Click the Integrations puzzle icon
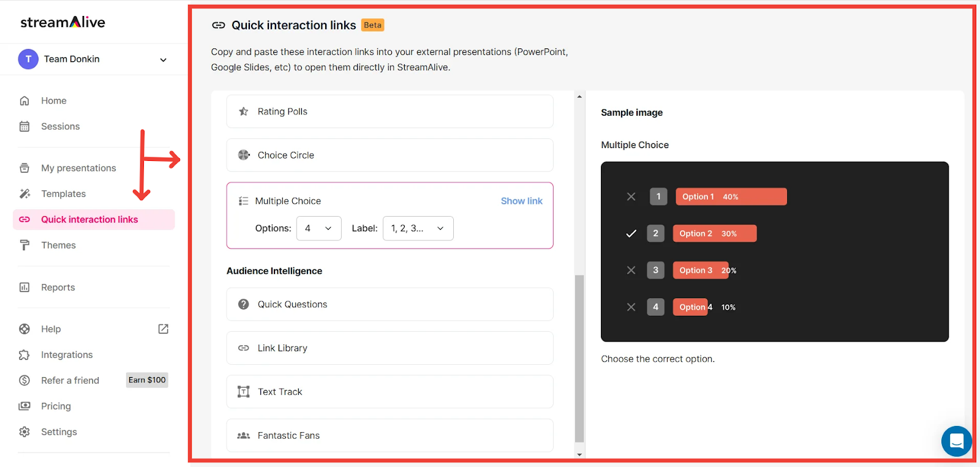The width and height of the screenshot is (980, 467). [x=24, y=355]
